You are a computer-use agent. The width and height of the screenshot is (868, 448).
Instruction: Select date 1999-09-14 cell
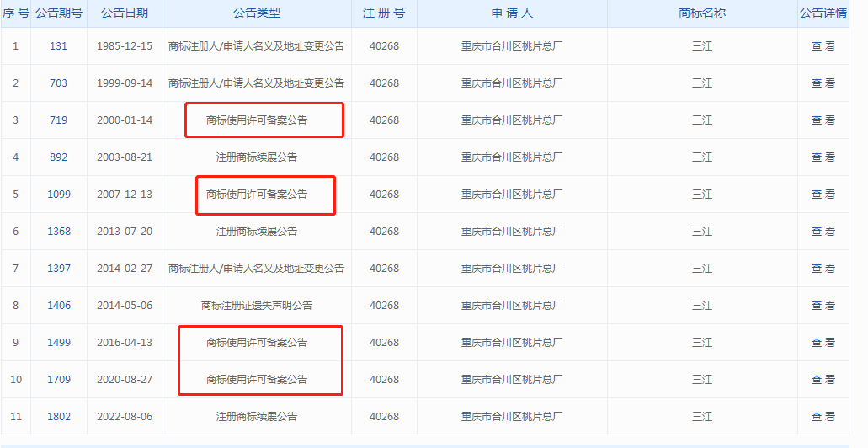pyautogui.click(x=125, y=83)
